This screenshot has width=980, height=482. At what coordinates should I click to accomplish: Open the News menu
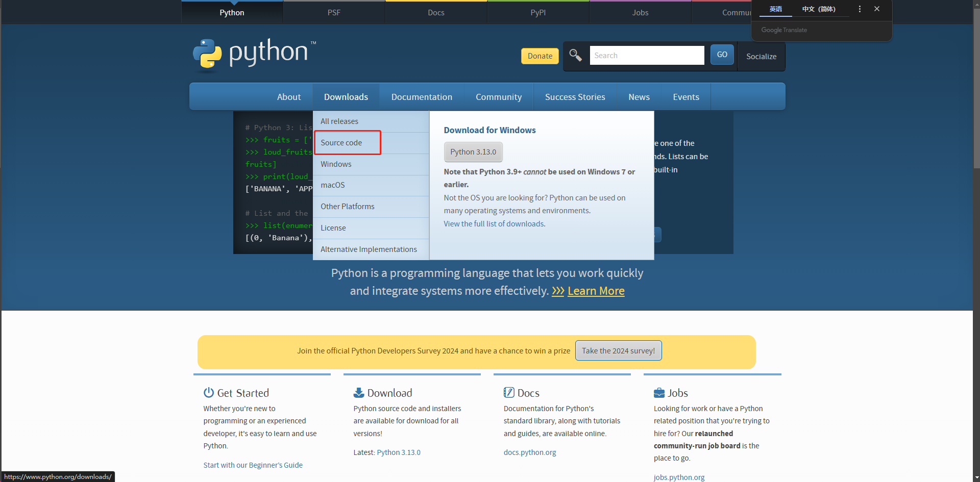coord(639,97)
